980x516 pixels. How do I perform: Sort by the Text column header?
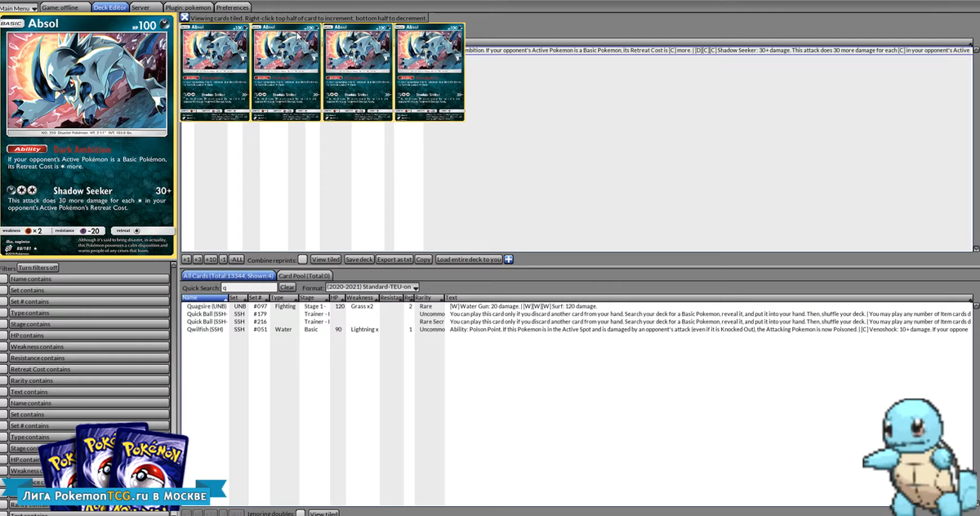click(708, 298)
